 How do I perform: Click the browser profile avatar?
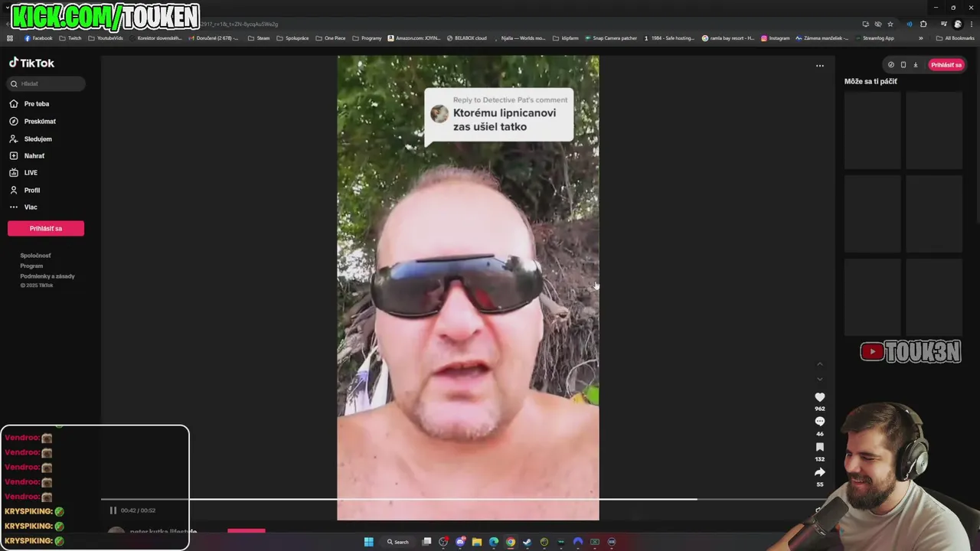click(x=958, y=24)
